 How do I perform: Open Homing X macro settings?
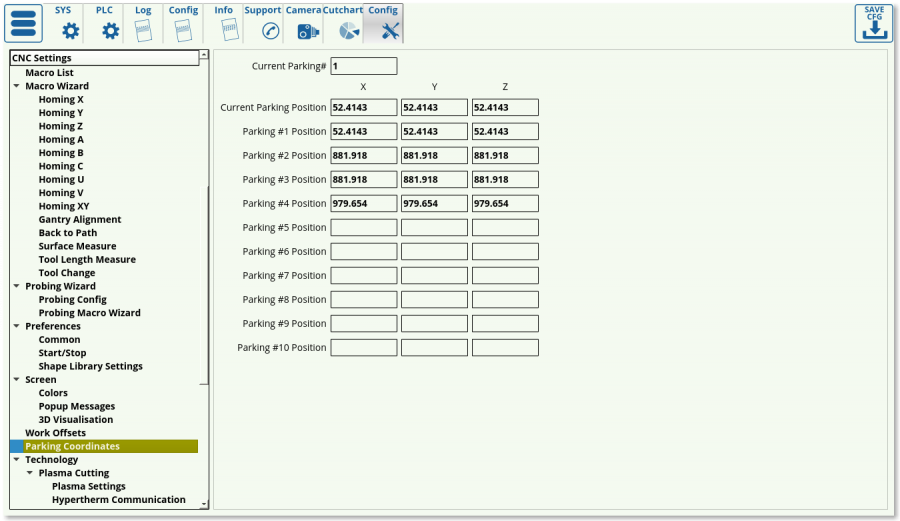pos(61,99)
